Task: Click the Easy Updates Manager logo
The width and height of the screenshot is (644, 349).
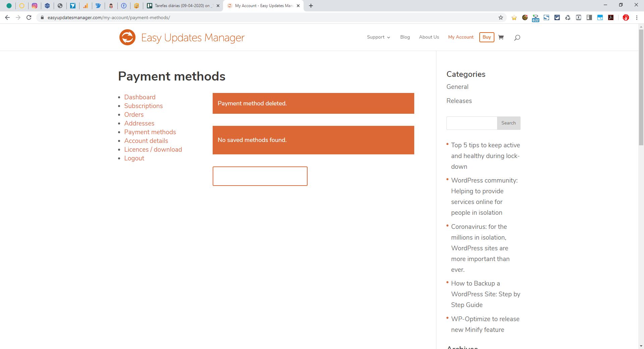Action: click(x=182, y=37)
